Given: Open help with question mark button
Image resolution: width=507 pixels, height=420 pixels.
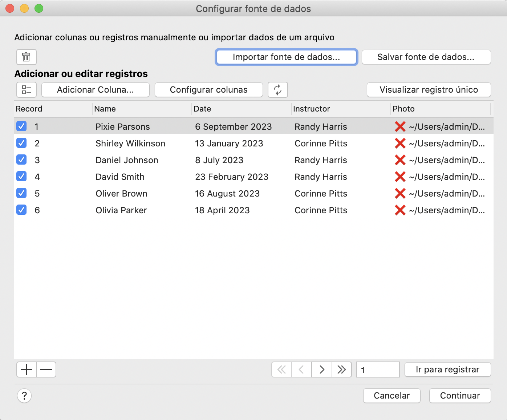Looking at the screenshot, I should pos(24,396).
